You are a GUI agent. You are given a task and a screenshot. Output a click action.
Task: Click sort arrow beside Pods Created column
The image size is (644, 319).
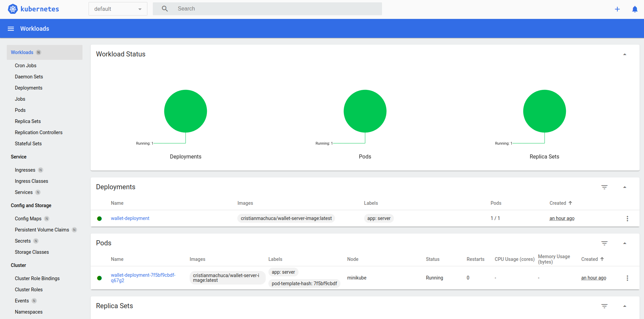pos(602,259)
